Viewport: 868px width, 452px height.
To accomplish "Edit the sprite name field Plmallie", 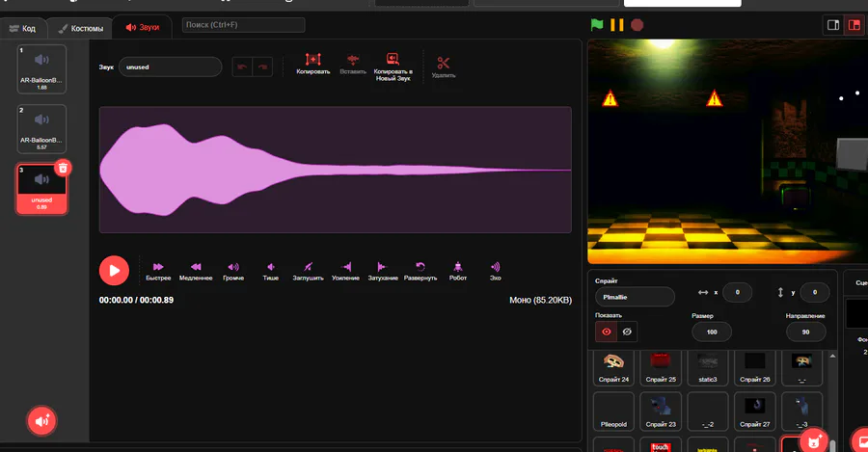I will [635, 297].
